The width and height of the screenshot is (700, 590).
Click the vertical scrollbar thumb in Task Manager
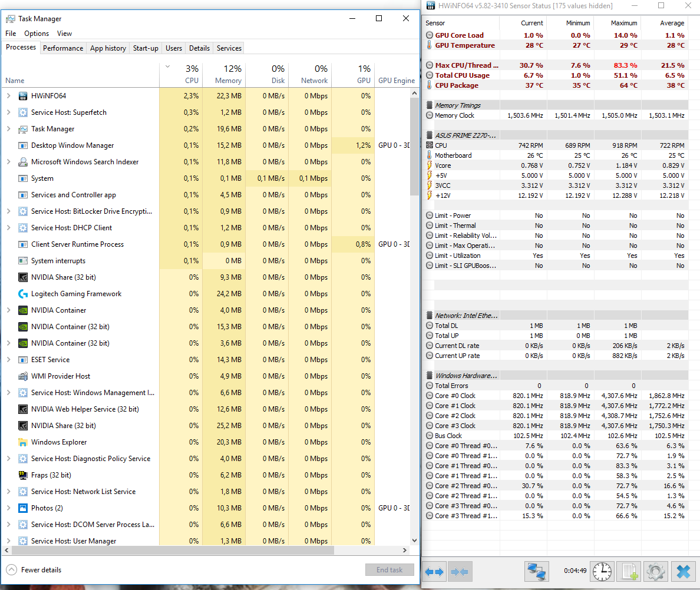[x=414, y=146]
